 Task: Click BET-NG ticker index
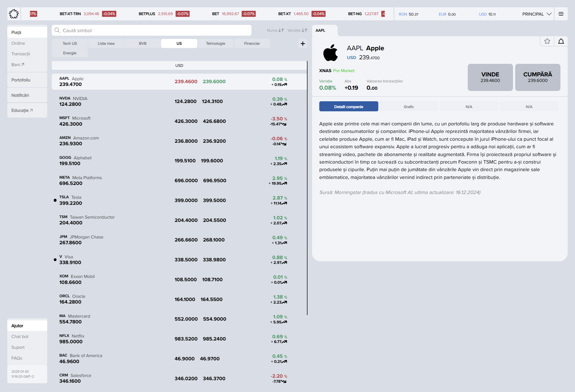[366, 14]
